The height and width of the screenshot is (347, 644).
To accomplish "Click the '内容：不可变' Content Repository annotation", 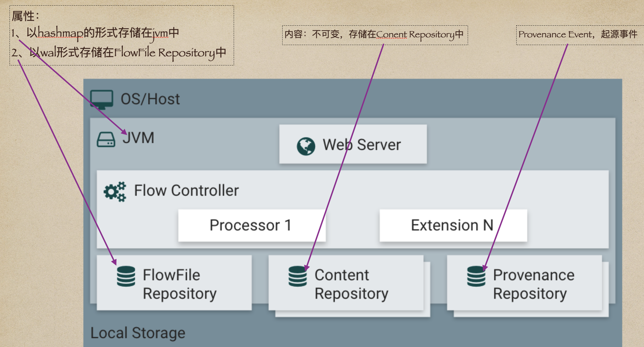I will pyautogui.click(x=374, y=34).
